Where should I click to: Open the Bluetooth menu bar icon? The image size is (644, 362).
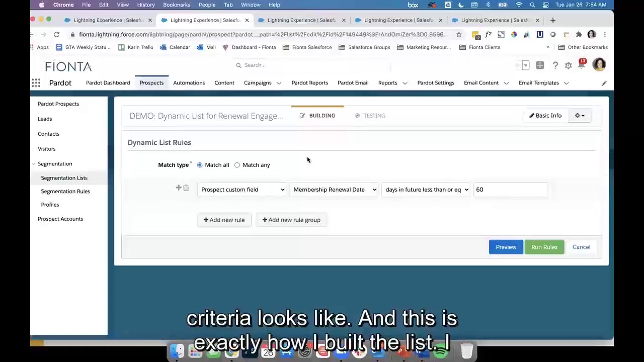[488, 5]
